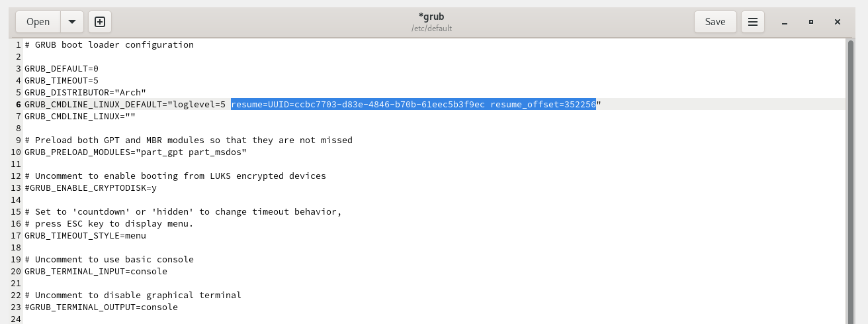The height and width of the screenshot is (324, 868).
Task: Click the GRUB_PRELOAD_MODULES line
Action: (x=136, y=152)
